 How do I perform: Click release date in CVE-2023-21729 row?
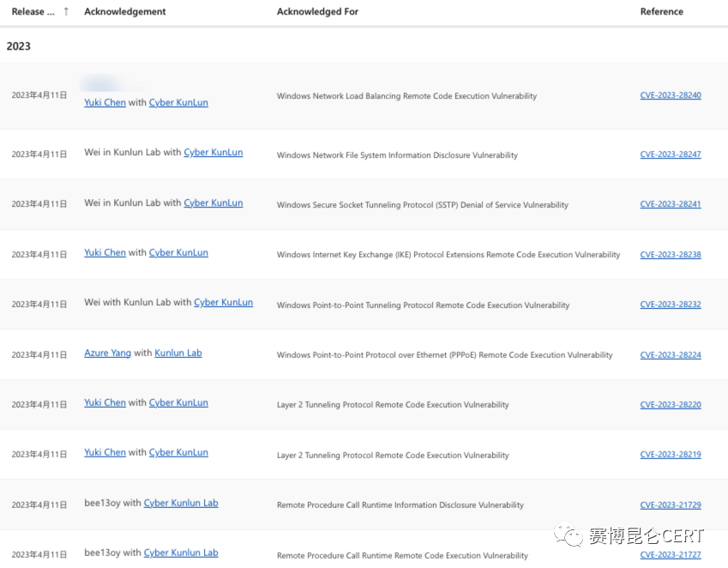[x=39, y=505]
